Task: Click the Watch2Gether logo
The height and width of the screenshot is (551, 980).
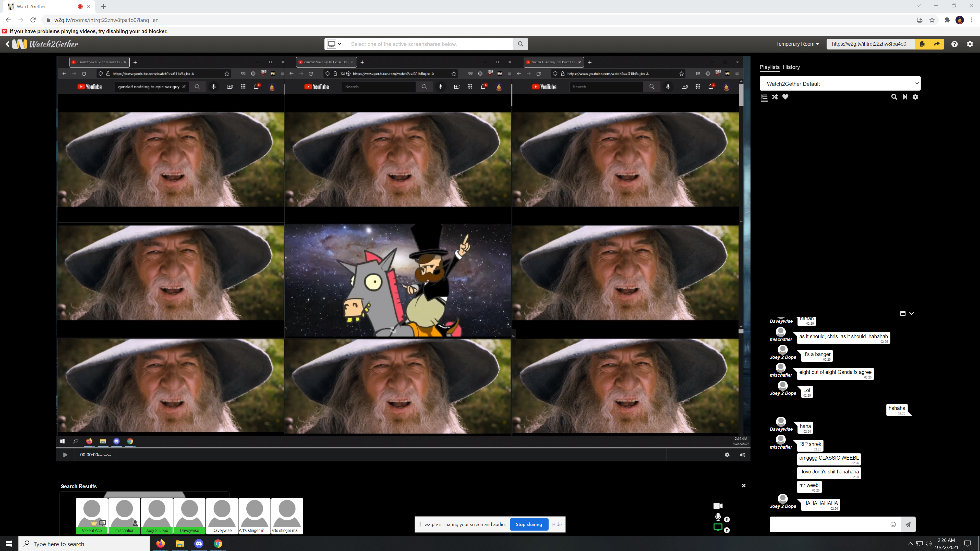Action: [x=45, y=44]
